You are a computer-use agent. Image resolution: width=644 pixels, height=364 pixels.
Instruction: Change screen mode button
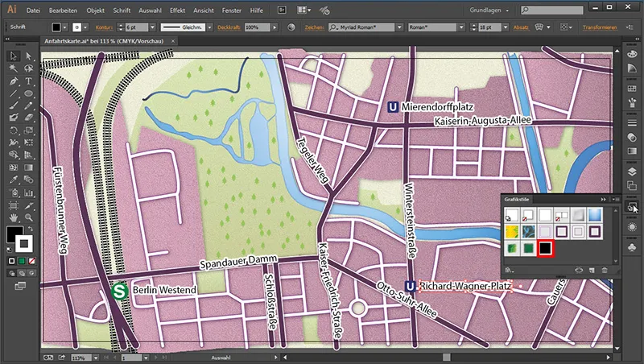pyautogui.click(x=20, y=286)
